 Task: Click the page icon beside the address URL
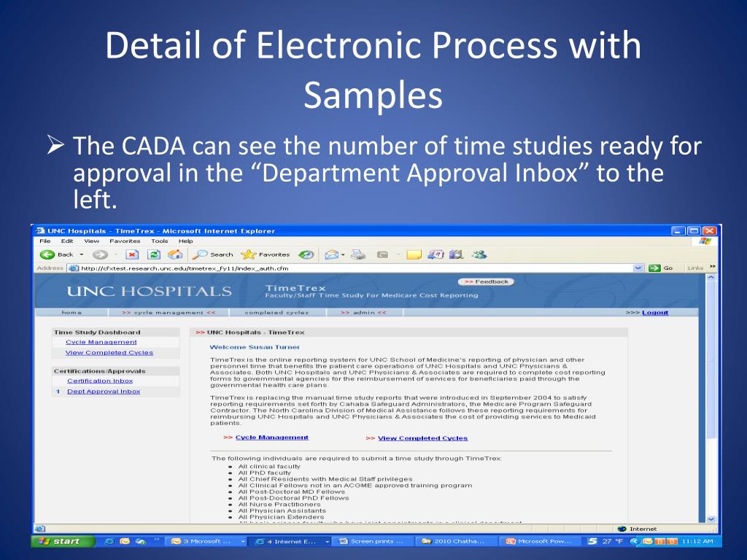(x=74, y=268)
